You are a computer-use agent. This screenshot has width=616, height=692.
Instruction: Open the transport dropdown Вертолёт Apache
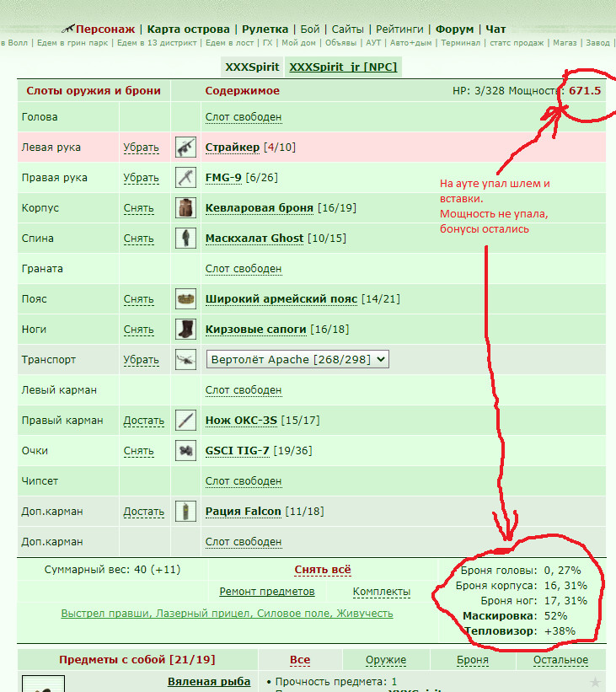(x=297, y=359)
